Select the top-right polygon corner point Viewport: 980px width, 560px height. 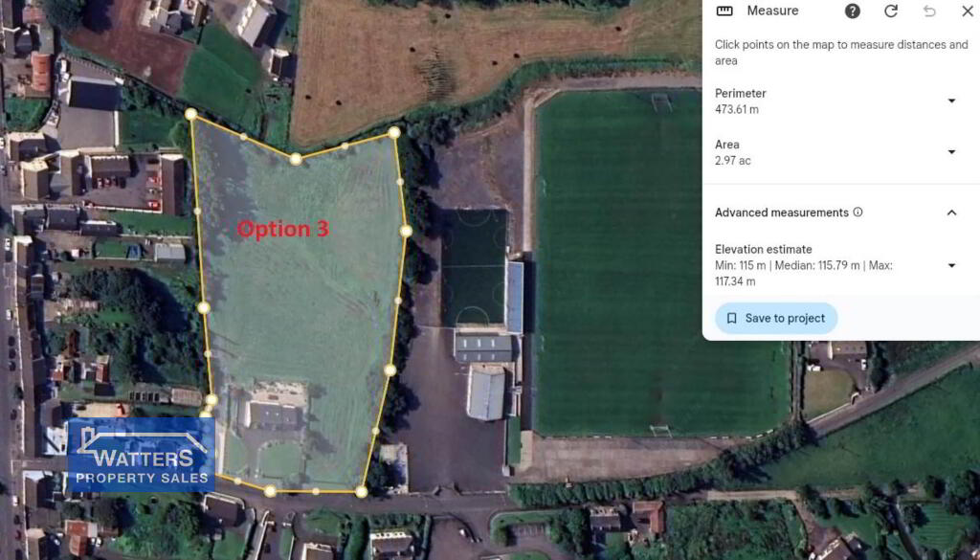393,132
